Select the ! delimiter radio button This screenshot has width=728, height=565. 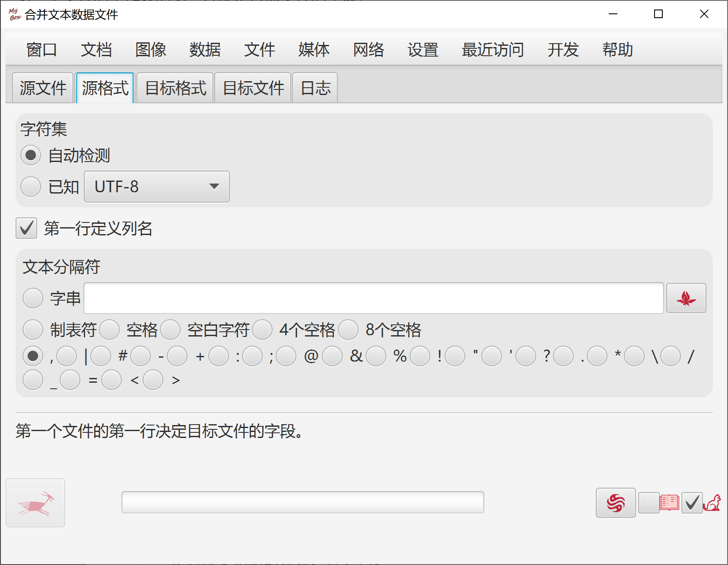[420, 356]
